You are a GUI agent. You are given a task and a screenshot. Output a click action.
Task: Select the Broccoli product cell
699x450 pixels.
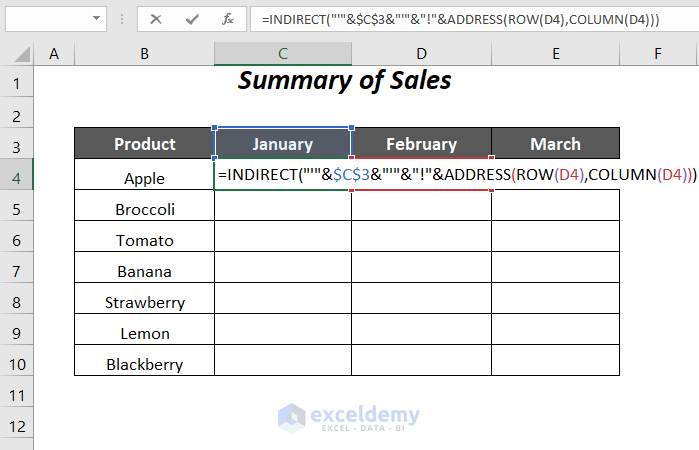pos(144,209)
